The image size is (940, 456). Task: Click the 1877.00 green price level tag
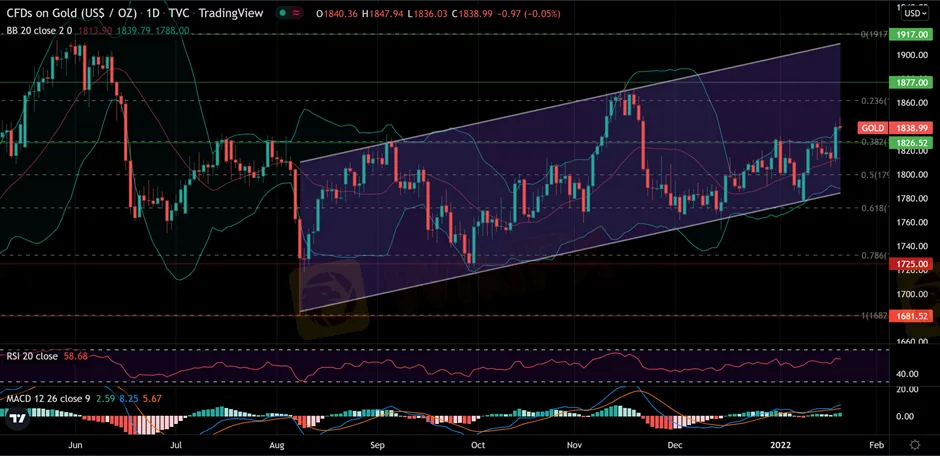pos(913,84)
